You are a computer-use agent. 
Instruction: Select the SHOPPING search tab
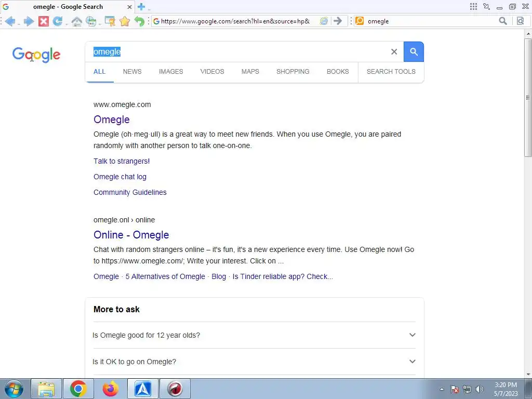[x=293, y=72]
